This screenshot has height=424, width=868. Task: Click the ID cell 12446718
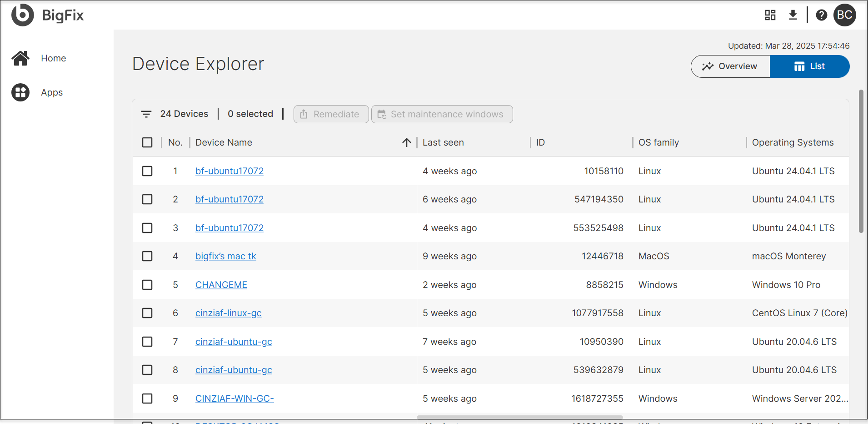click(603, 256)
